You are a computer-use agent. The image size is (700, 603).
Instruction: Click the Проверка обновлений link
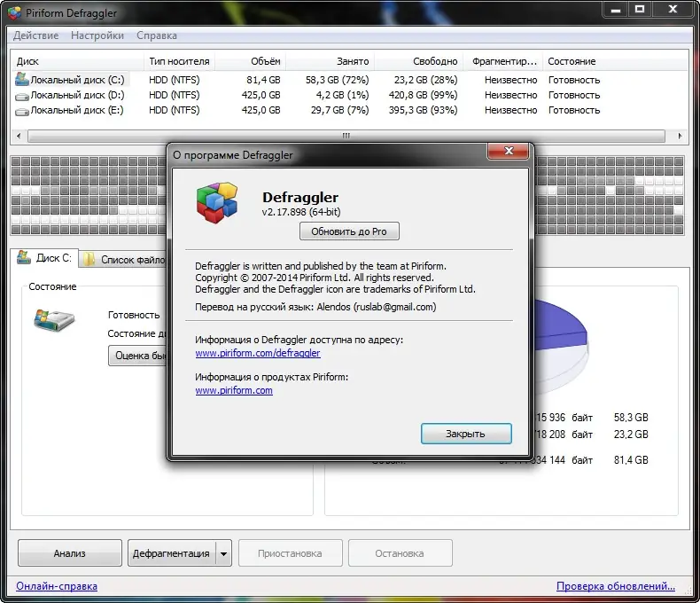(616, 585)
